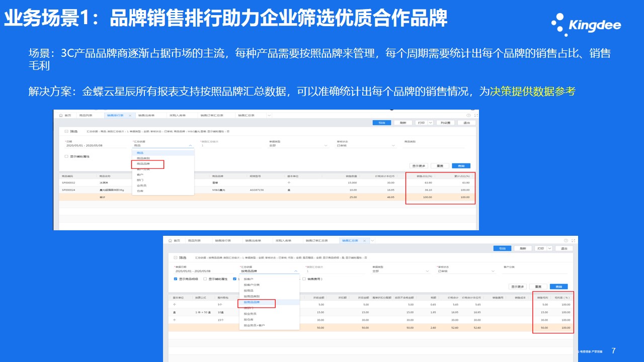644x362 pixels.
Task: Click 刷新 refresh button in the 销售汇总表 window
Action: [x=523, y=248]
